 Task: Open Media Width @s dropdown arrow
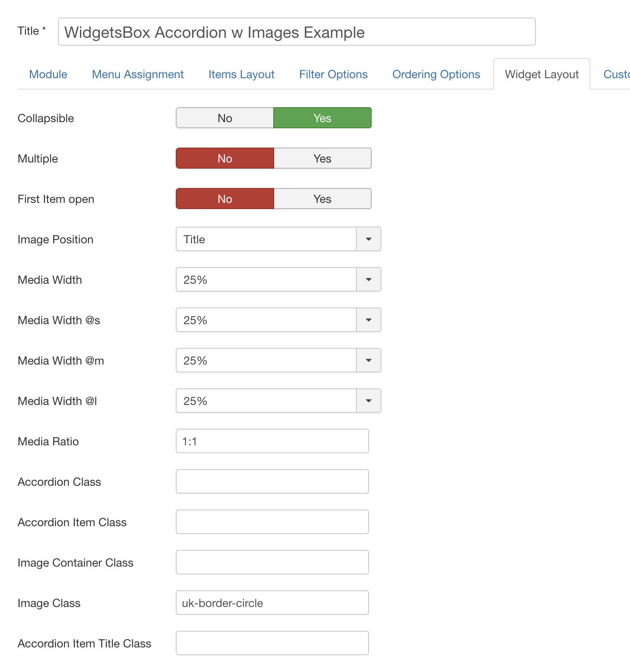click(369, 320)
